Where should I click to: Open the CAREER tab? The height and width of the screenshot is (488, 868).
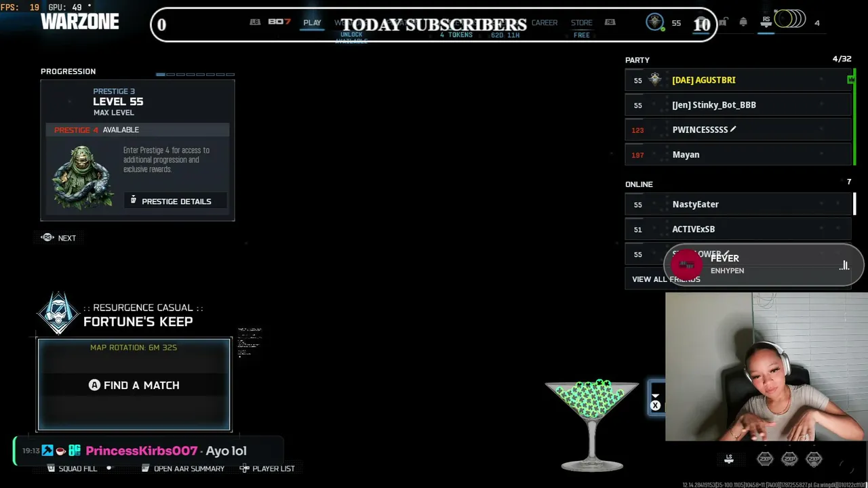pyautogui.click(x=545, y=22)
